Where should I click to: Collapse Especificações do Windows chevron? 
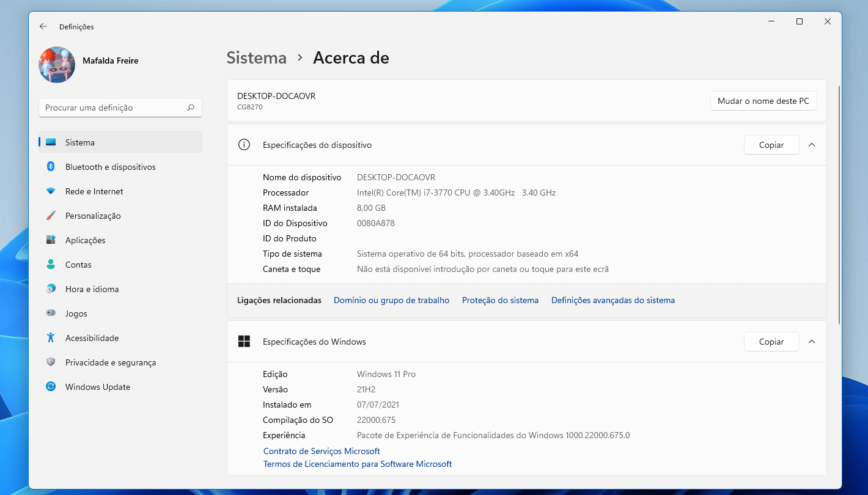pos(812,342)
